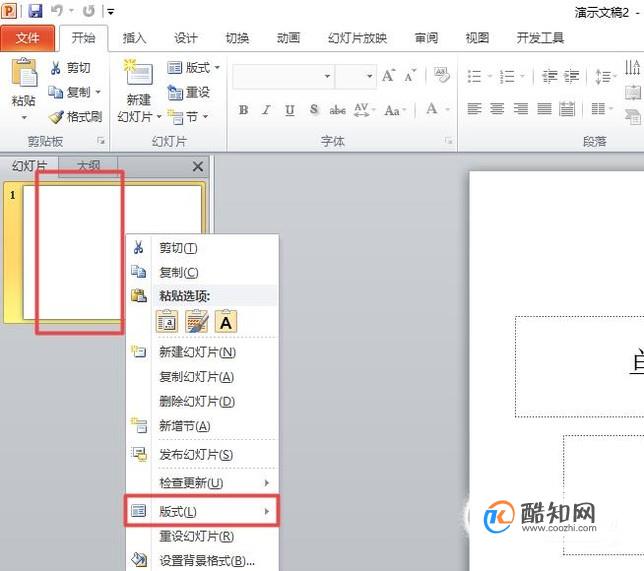Click the Undo icon in quick access toolbar
Viewport: 644px width, 571px height.
57,11
